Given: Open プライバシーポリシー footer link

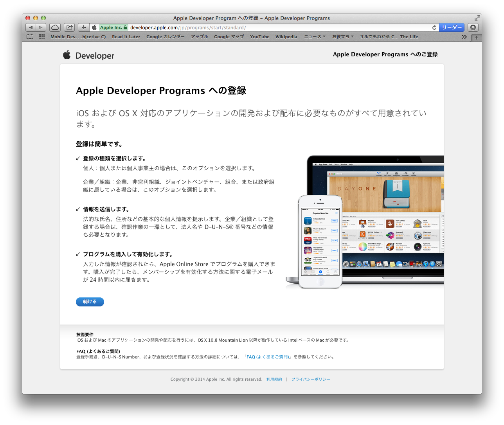Looking at the screenshot, I should [x=311, y=379].
